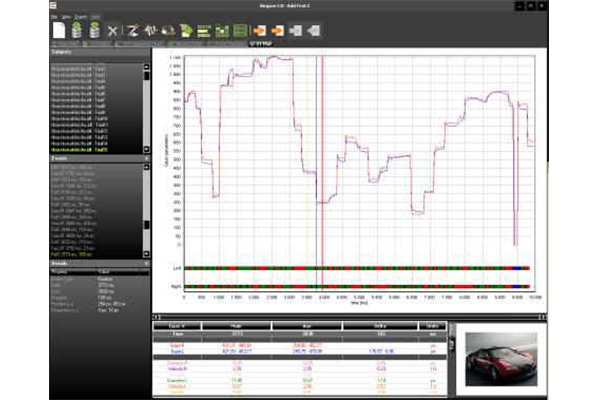Click the datasets list scroll-up arrow
The width and height of the screenshot is (600, 400).
point(146,67)
